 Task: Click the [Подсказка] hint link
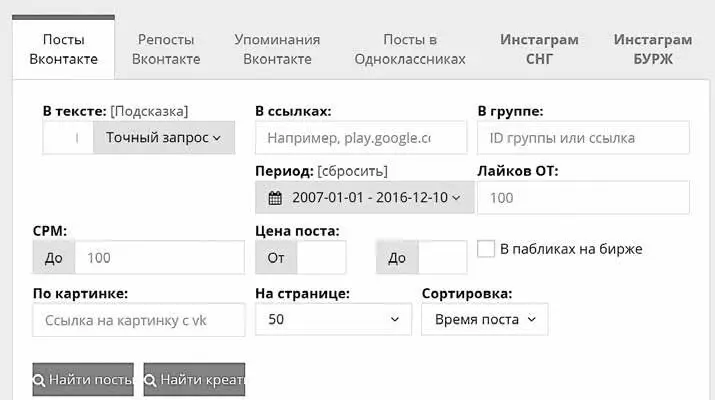point(149,111)
